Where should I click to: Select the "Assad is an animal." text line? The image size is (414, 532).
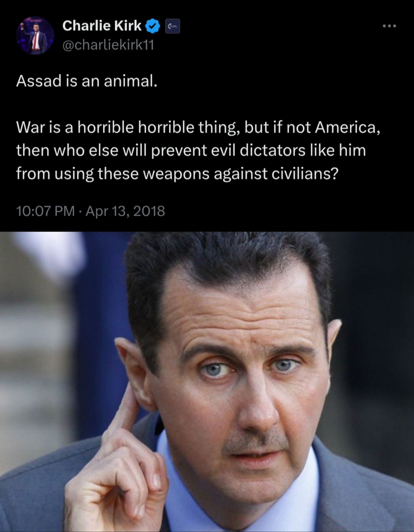(x=87, y=81)
